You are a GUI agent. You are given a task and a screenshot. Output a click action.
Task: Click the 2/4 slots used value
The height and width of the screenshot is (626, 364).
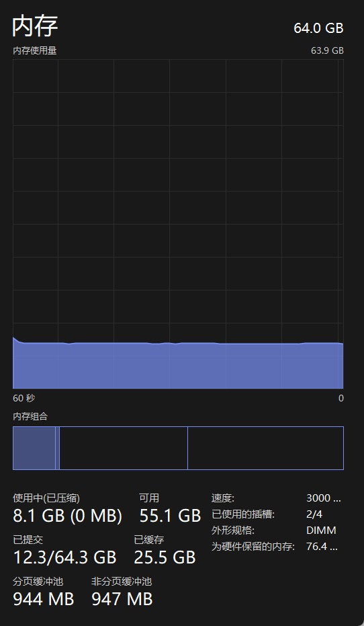[x=314, y=514]
